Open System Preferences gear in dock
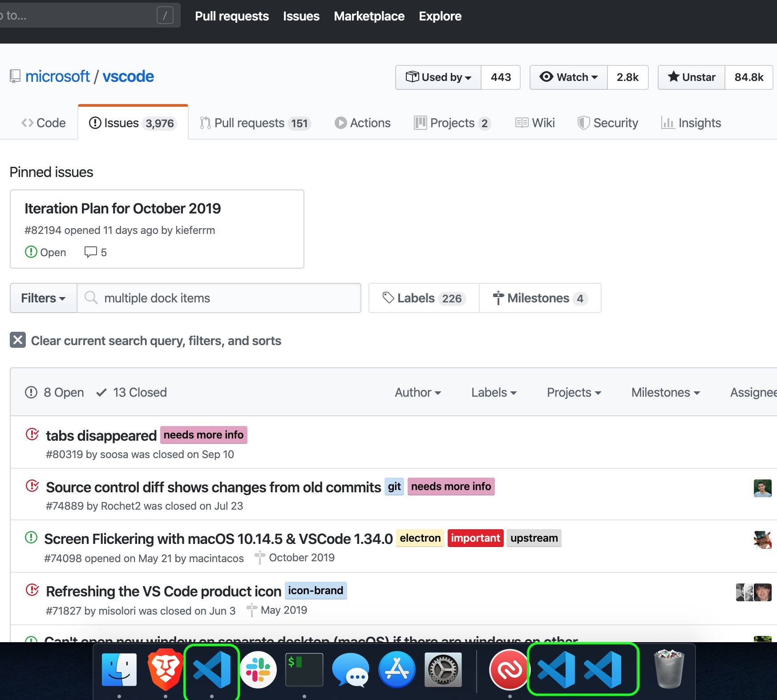Screen dimensions: 777x700 (443, 670)
